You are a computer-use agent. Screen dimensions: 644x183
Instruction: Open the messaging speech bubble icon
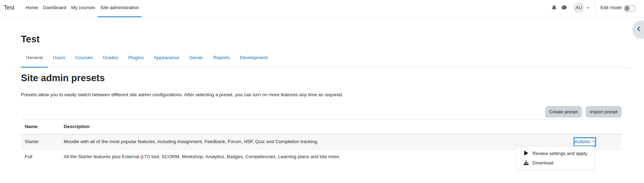click(564, 8)
